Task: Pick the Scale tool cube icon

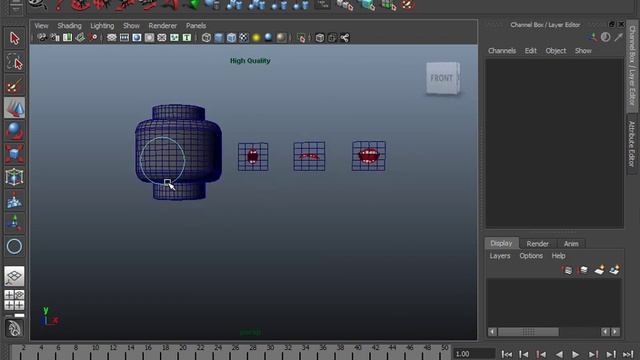Action: 14,154
